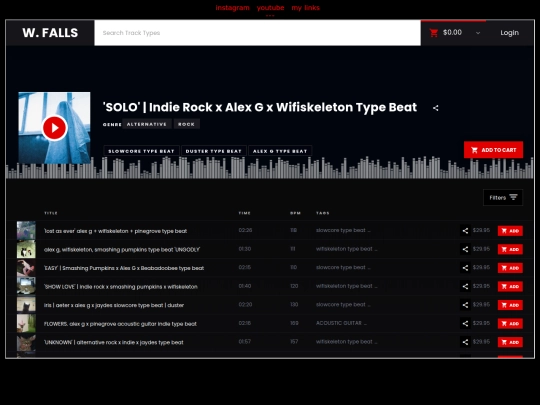Viewport: 540px width, 405px height.
Task: Select the ROCK genre tag
Action: coord(186,124)
